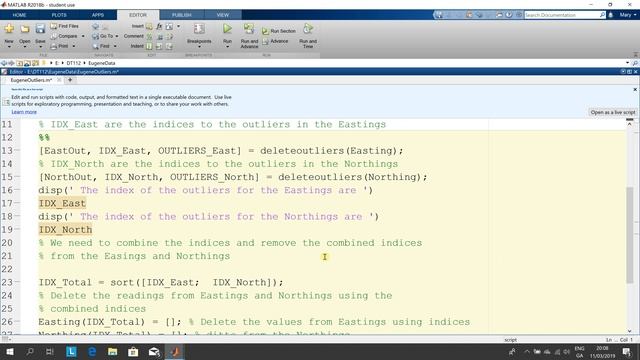Expand the Run dropdown arrow
Image resolution: width=640 pixels, height=360 pixels.
227,47
